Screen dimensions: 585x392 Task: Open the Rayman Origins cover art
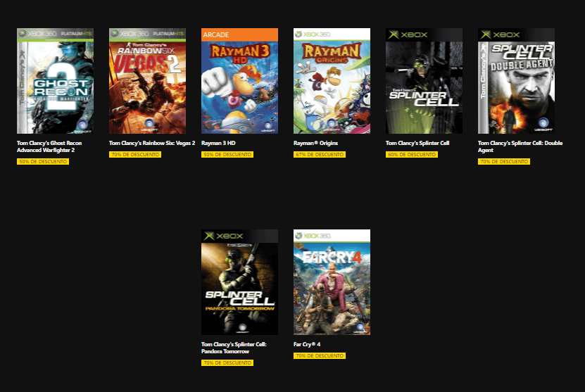click(x=332, y=81)
